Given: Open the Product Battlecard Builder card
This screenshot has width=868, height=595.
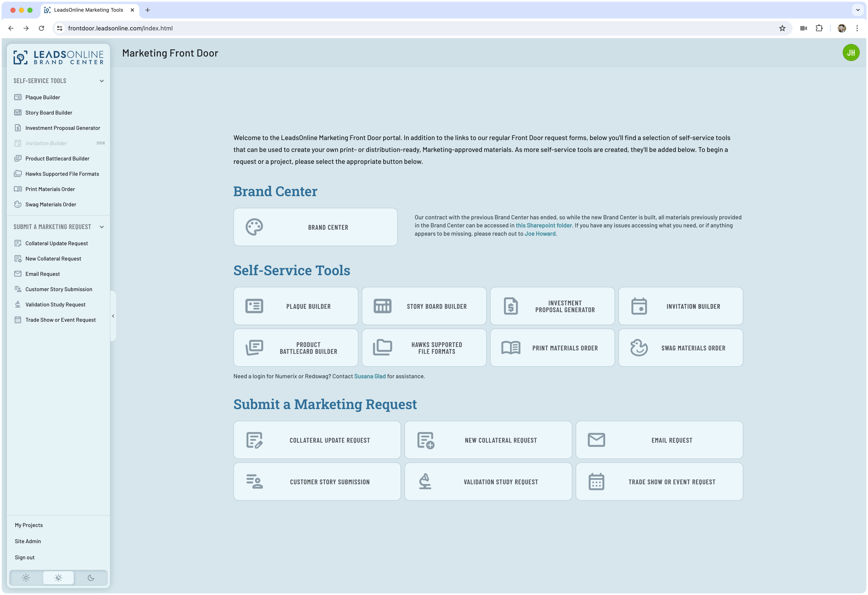Looking at the screenshot, I should click(x=296, y=348).
